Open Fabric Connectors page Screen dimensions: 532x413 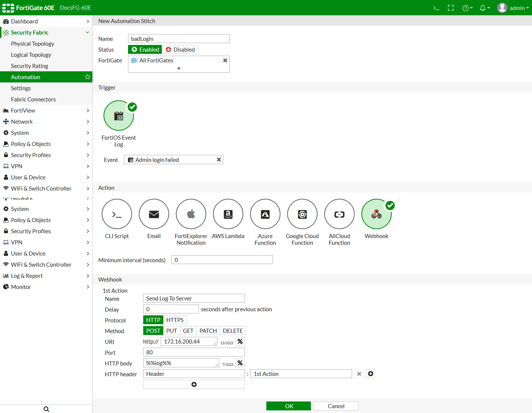point(33,99)
